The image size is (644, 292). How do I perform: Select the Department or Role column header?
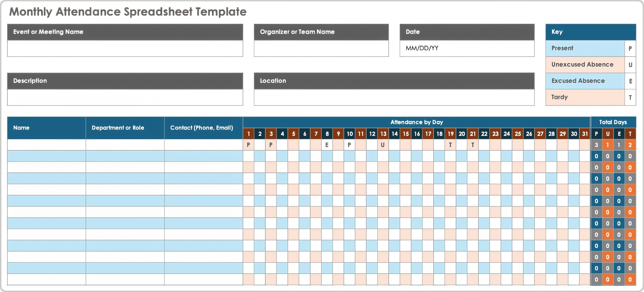pyautogui.click(x=125, y=128)
